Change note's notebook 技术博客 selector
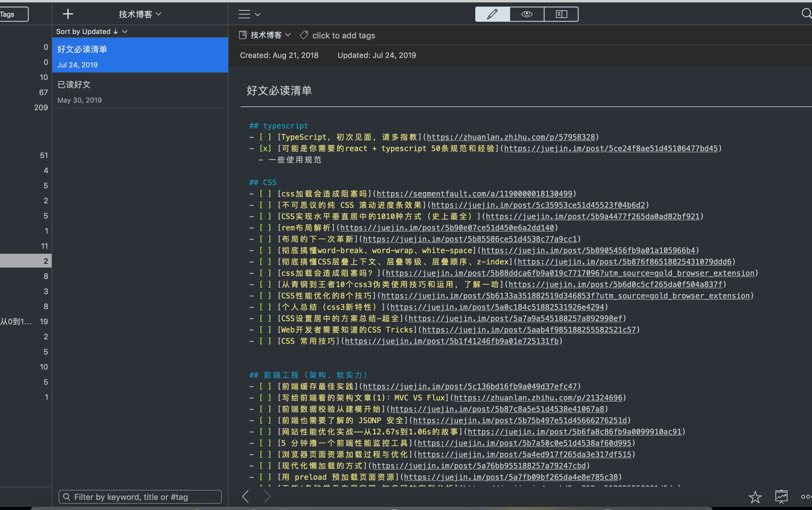Screen dimensions: 812x510 click(269, 35)
